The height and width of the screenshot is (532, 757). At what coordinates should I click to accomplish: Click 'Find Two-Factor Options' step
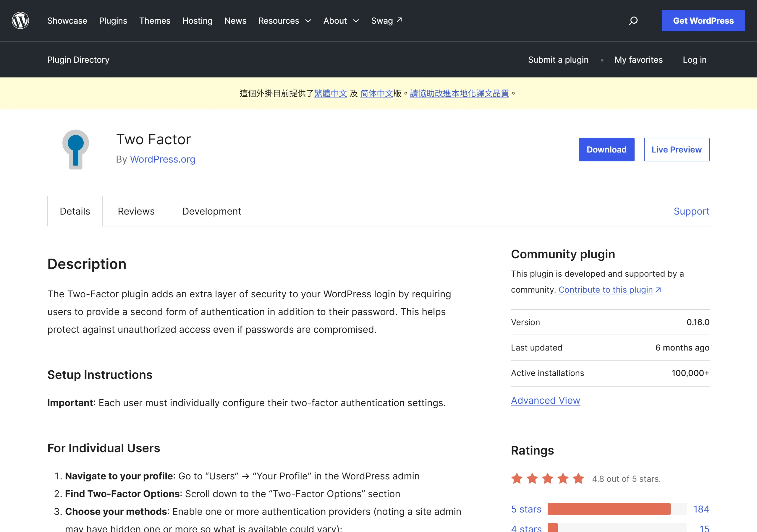(122, 494)
